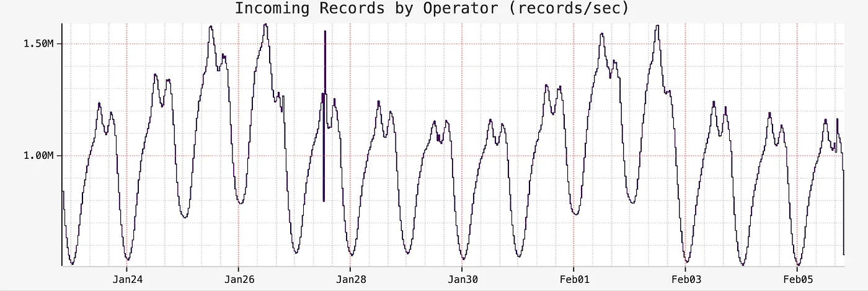Screen dimensions: 868x291
Task: Select the Feb03 date tick label
Action: (685, 280)
